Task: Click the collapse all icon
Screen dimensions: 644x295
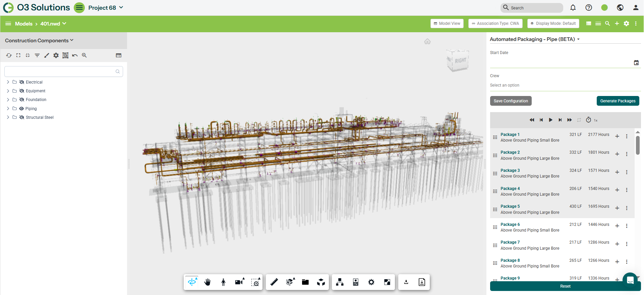Action: point(28,55)
